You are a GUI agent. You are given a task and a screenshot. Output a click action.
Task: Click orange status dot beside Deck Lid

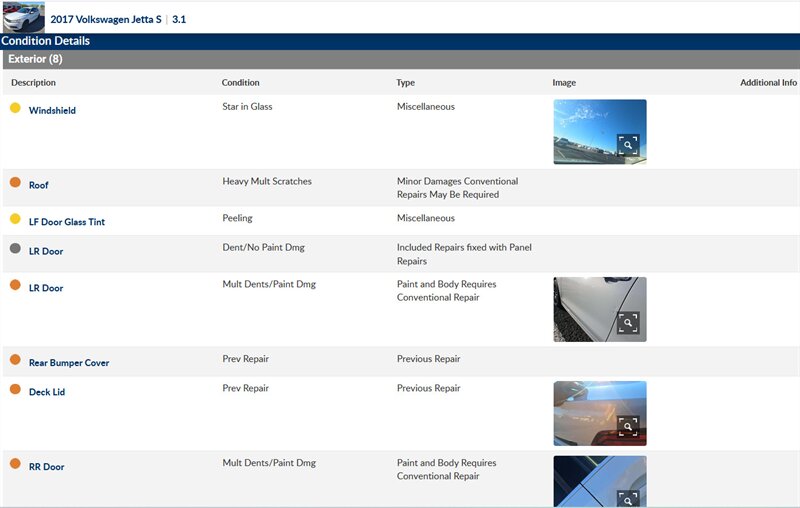tap(15, 389)
